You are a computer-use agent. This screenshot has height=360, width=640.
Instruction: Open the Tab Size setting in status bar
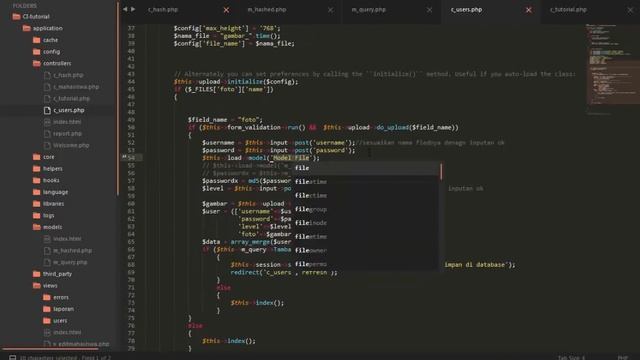tap(571, 358)
